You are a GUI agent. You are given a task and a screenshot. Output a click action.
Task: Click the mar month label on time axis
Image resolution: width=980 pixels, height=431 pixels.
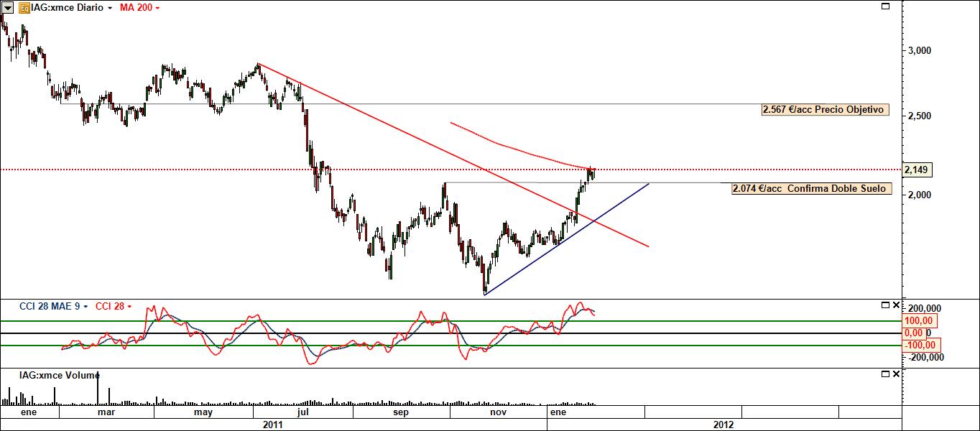click(x=106, y=412)
